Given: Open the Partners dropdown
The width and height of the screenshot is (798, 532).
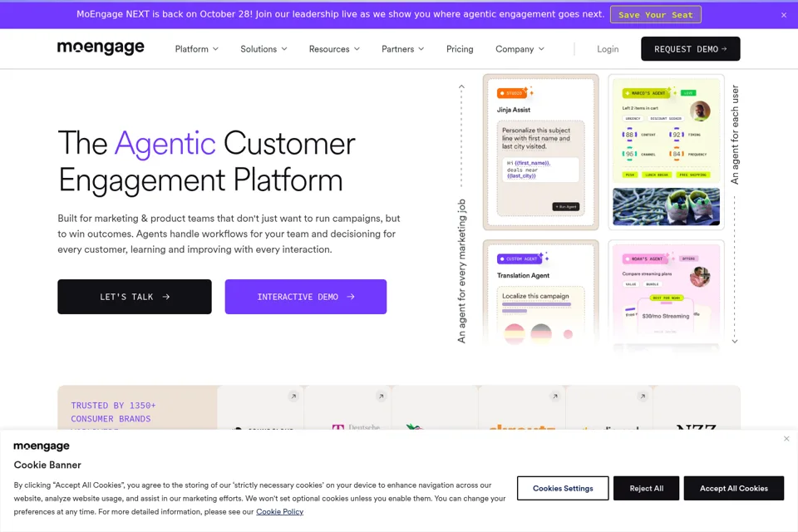Looking at the screenshot, I should [402, 49].
